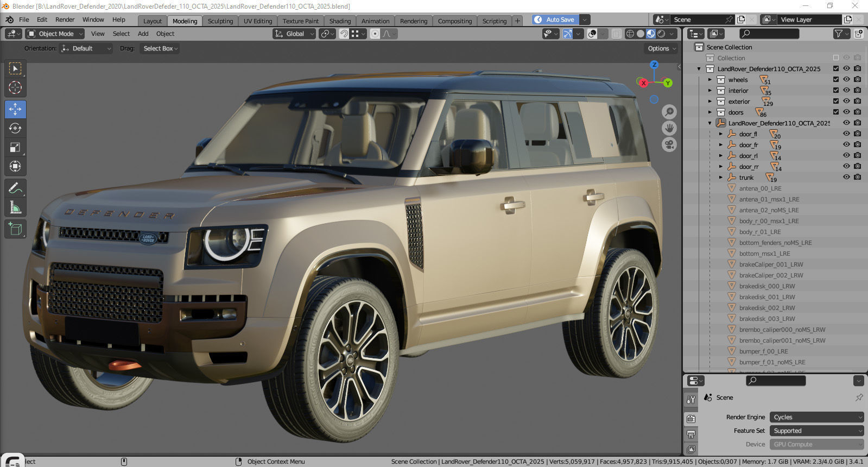Collapse the LandRover_Defender110_OCTA_2025 collection

coord(699,69)
